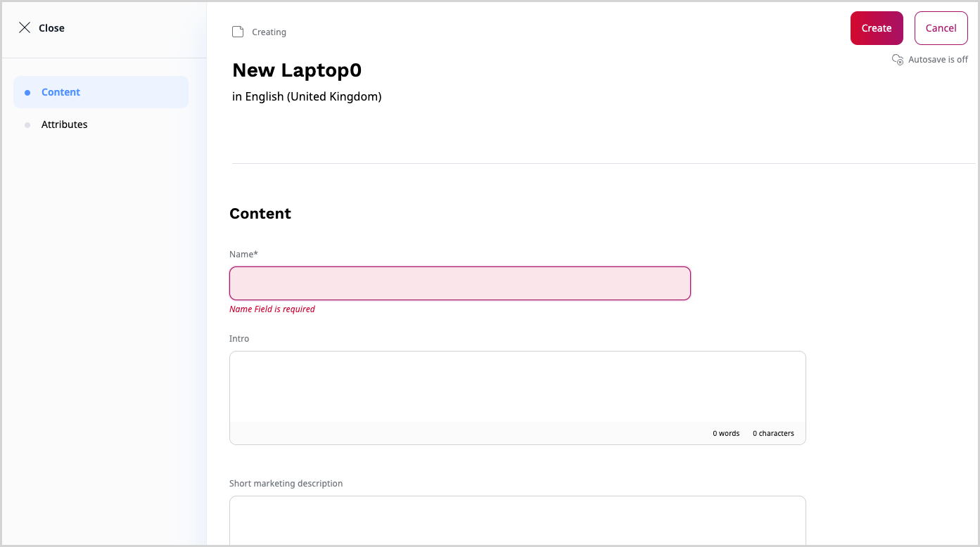
Task: Click the Close label text
Action: coord(51,28)
